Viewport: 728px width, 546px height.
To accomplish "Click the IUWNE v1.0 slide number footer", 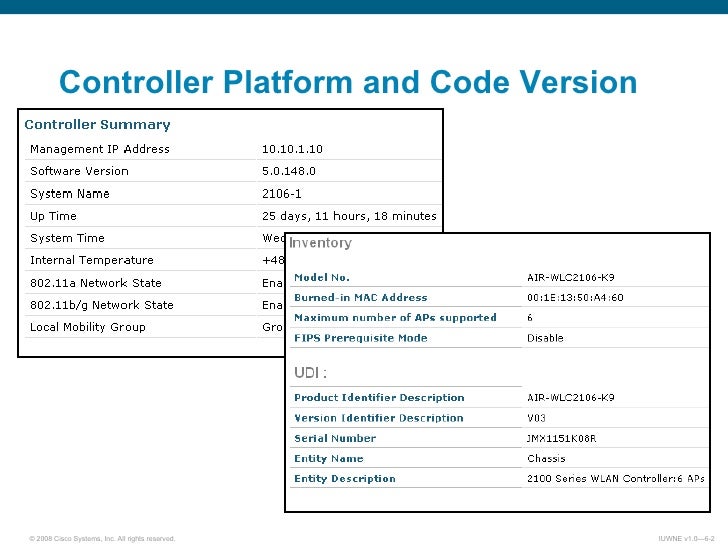I will (686, 539).
